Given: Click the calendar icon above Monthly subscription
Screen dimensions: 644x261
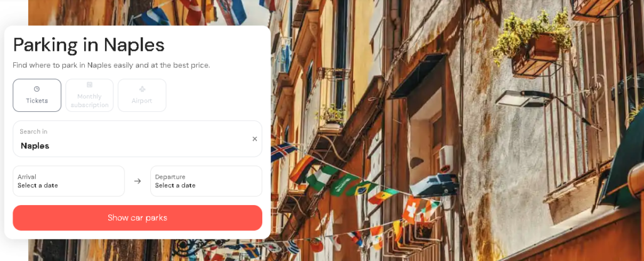Looking at the screenshot, I should [x=89, y=85].
